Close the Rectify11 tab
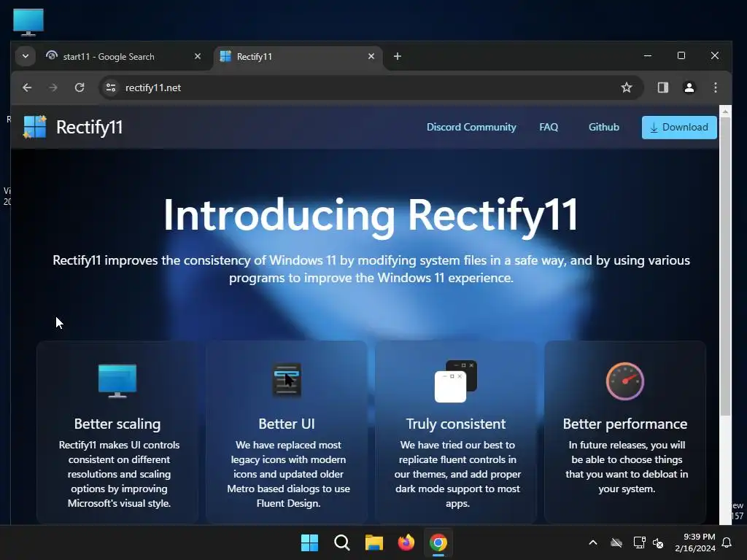The height and width of the screenshot is (560, 747). click(371, 56)
